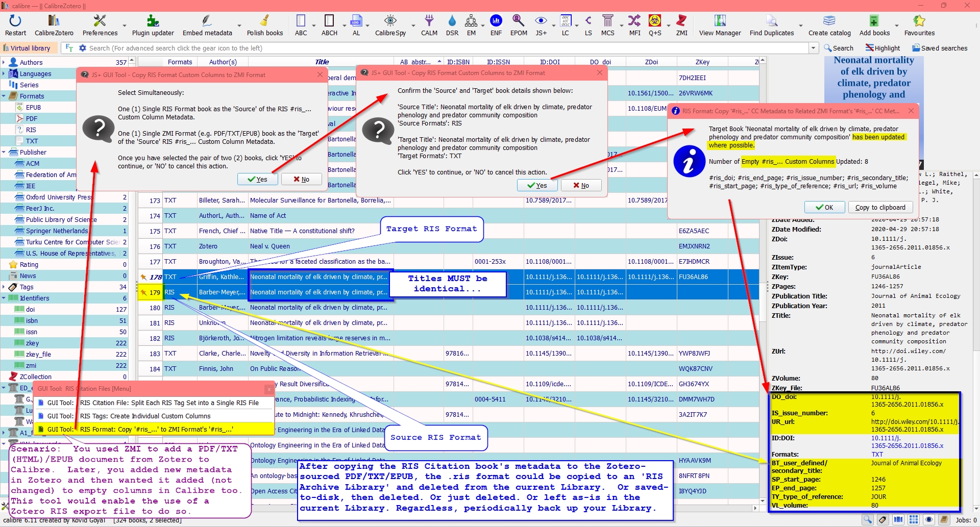
Task: Choose 'RIS Format: Copy #ris_ to ZMI' entry
Action: pyautogui.click(x=154, y=429)
